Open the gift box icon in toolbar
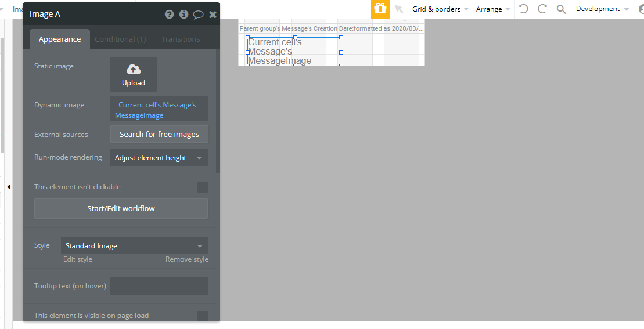644x329 pixels. pos(380,9)
